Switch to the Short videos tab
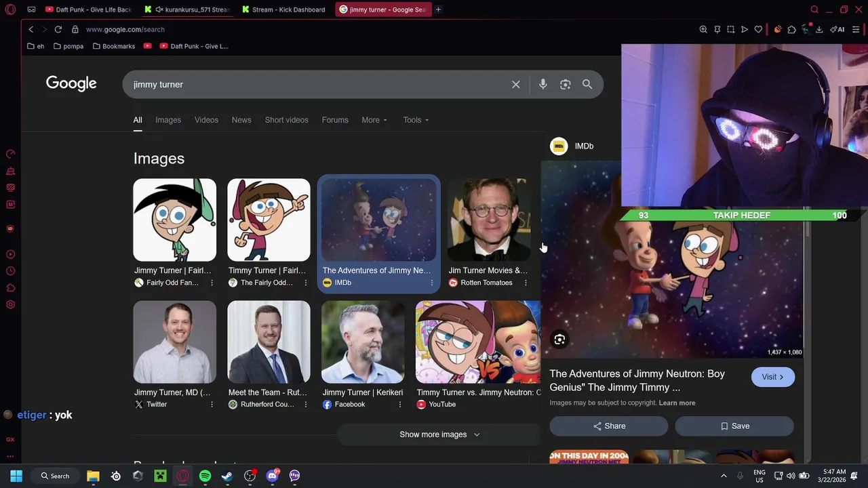868x488 pixels. [286, 120]
